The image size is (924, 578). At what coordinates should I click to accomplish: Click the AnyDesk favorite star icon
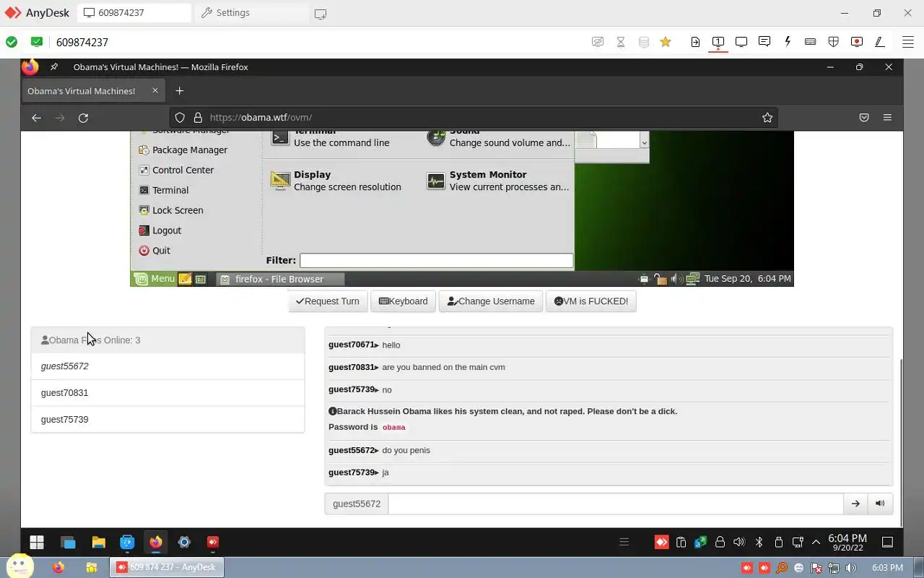pos(666,42)
